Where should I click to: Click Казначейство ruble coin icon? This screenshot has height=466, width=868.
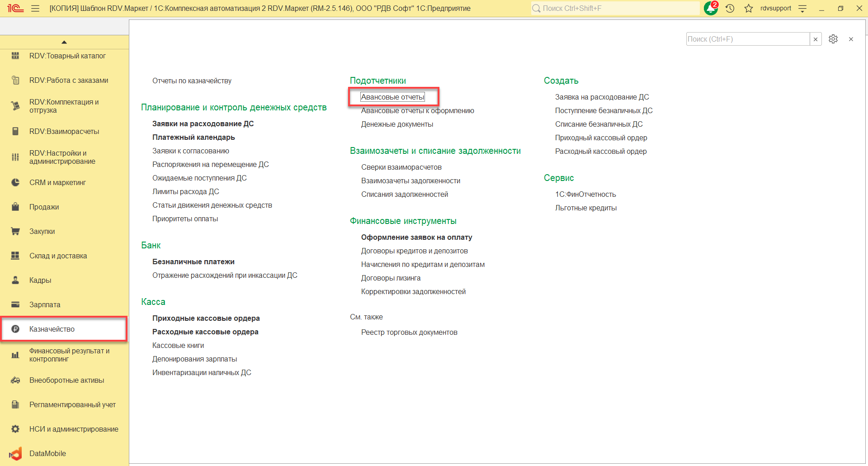[x=15, y=329]
